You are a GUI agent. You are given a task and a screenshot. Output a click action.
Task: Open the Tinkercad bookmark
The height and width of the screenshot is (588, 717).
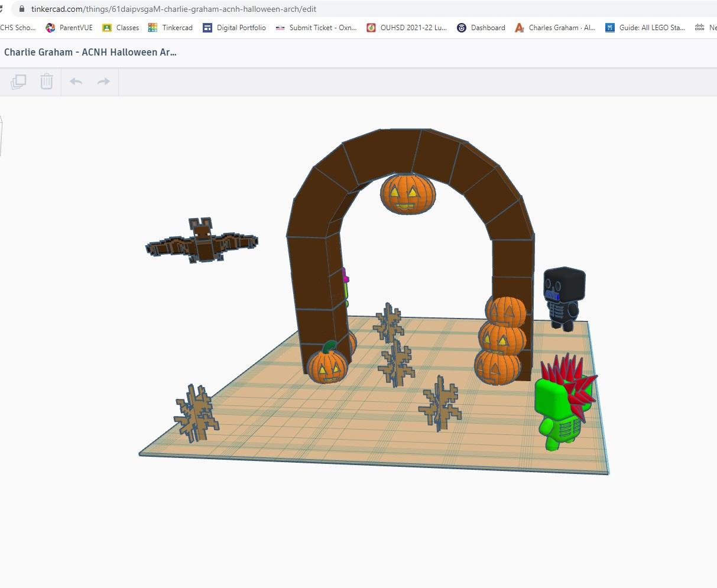170,28
